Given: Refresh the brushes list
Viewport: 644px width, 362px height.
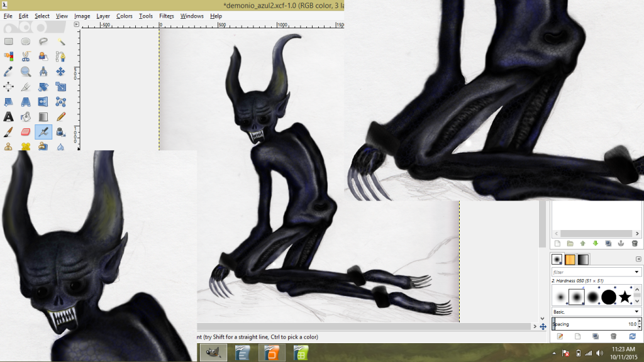Looking at the screenshot, I should click(x=632, y=335).
